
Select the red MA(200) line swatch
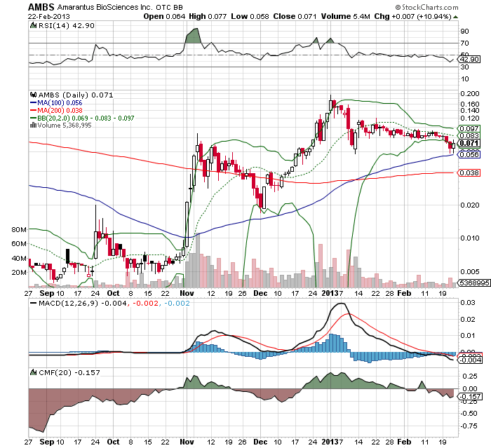pos(33,111)
